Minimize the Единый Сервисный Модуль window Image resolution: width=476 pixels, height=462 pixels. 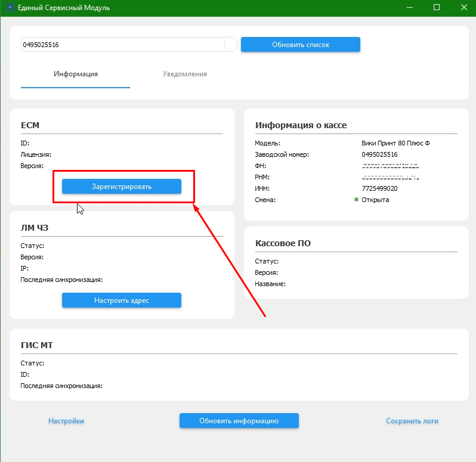410,7
